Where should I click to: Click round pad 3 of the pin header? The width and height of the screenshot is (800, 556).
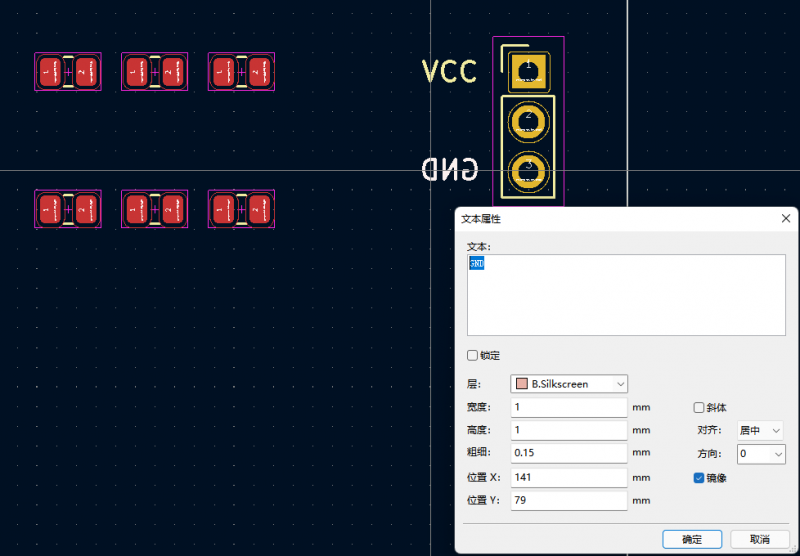pos(529,171)
